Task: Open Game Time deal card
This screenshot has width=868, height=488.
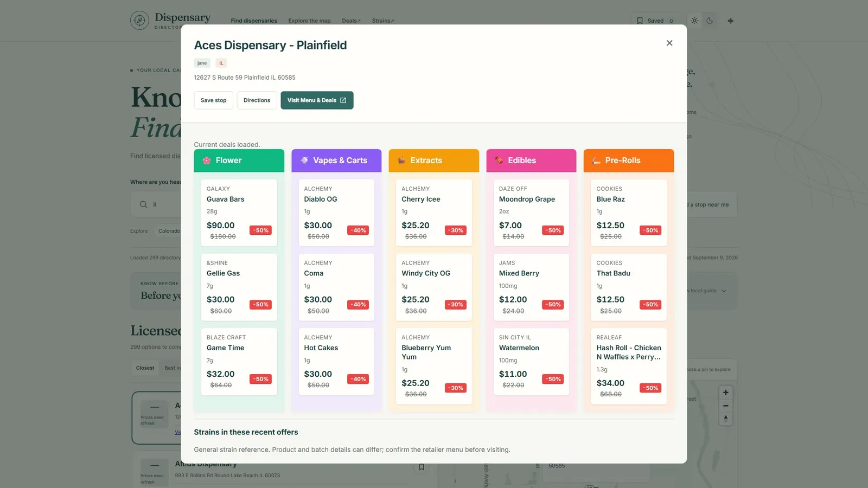Action: (x=239, y=362)
